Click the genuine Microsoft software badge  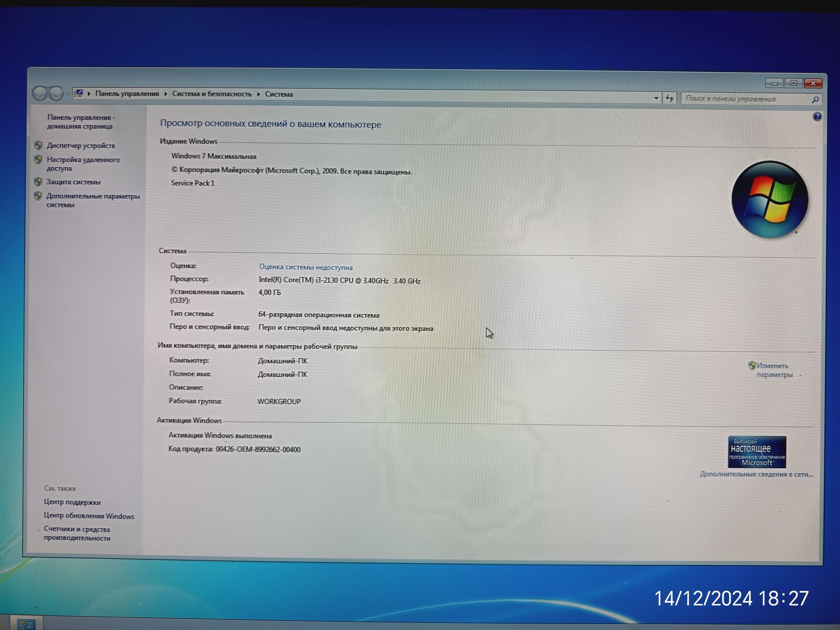click(756, 452)
